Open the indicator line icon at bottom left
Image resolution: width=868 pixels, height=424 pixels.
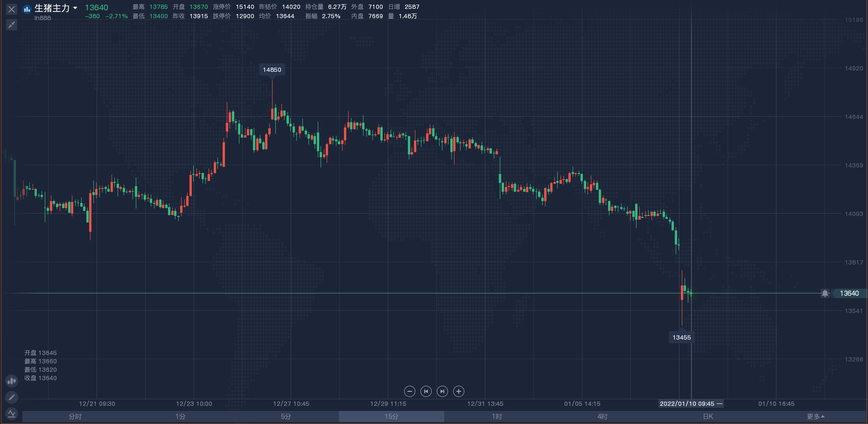(12, 413)
